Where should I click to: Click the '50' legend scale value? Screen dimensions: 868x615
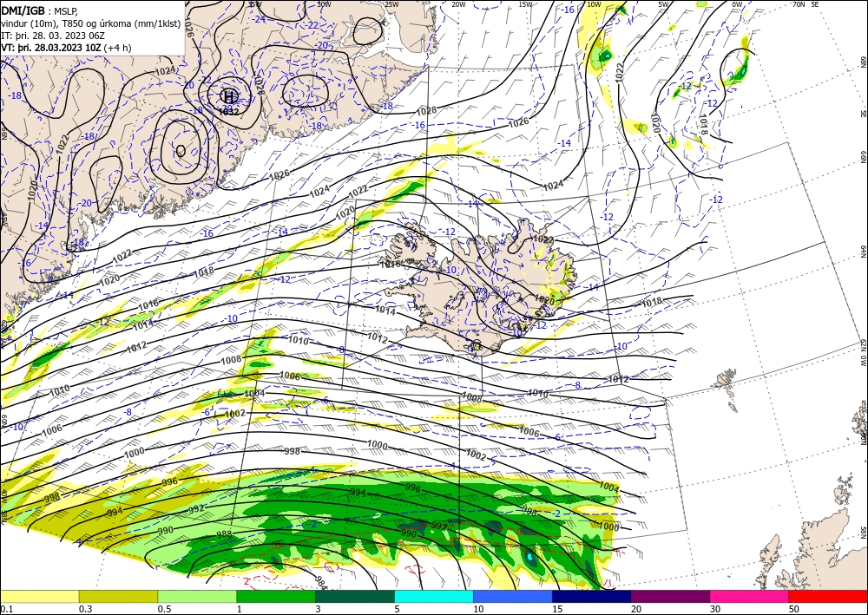pos(794,609)
